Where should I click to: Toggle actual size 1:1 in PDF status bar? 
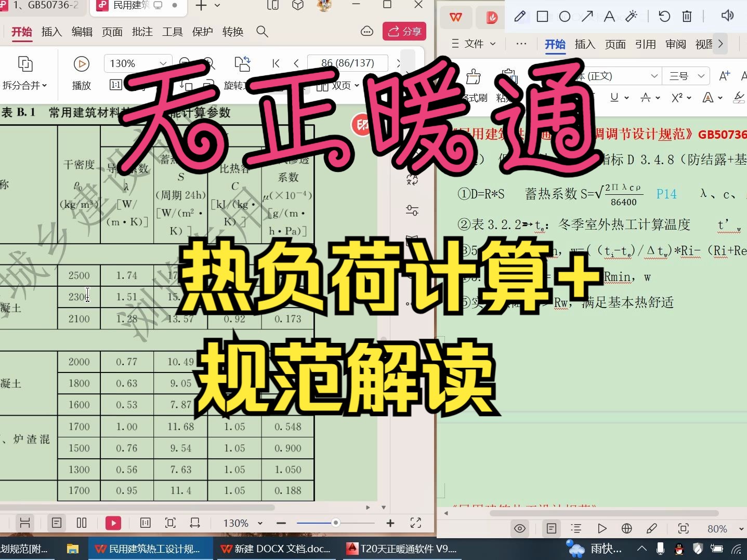coord(146,523)
